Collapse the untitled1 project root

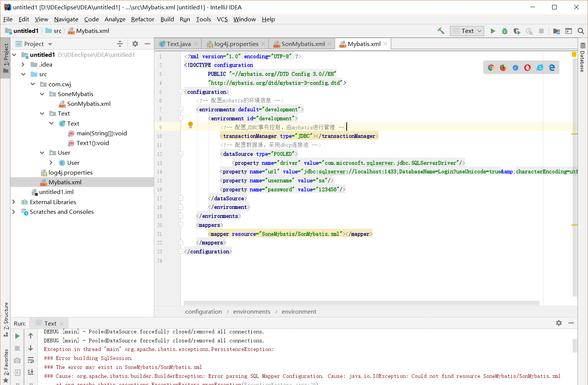[x=14, y=55]
